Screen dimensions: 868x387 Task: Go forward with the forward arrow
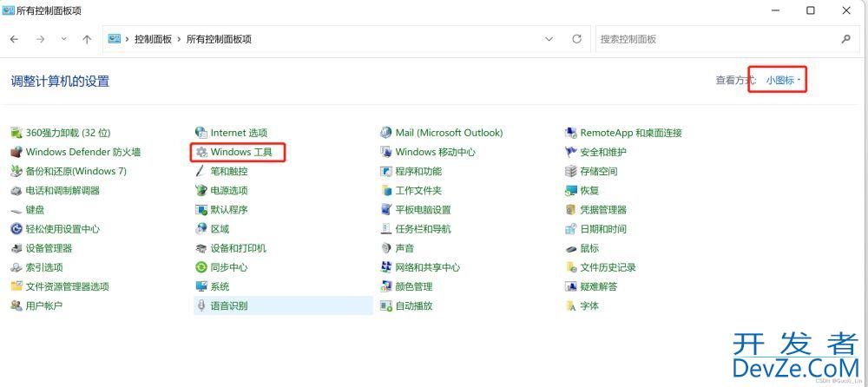coord(40,39)
